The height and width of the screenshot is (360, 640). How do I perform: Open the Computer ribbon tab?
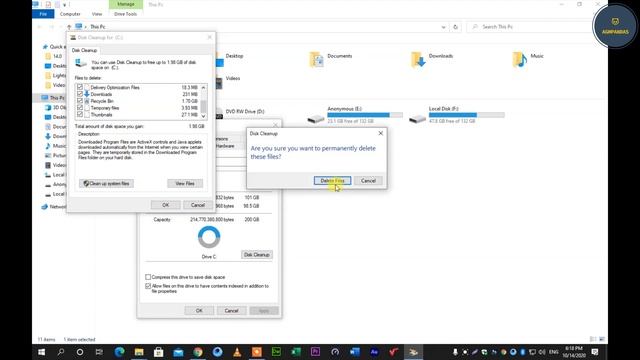pos(70,14)
